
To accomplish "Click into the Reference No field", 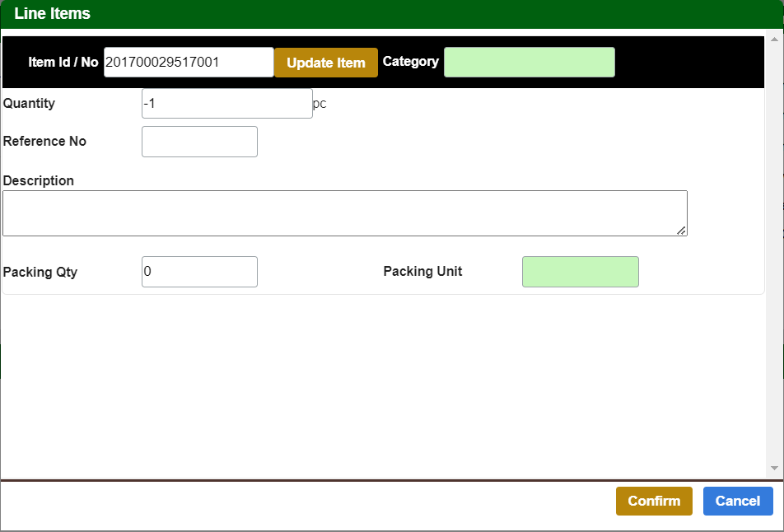I will coord(199,142).
